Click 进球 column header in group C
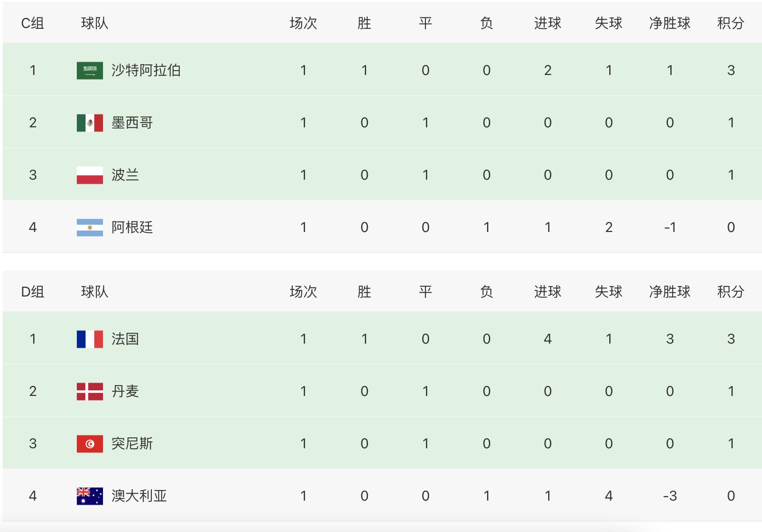The height and width of the screenshot is (532, 762). pos(547,23)
